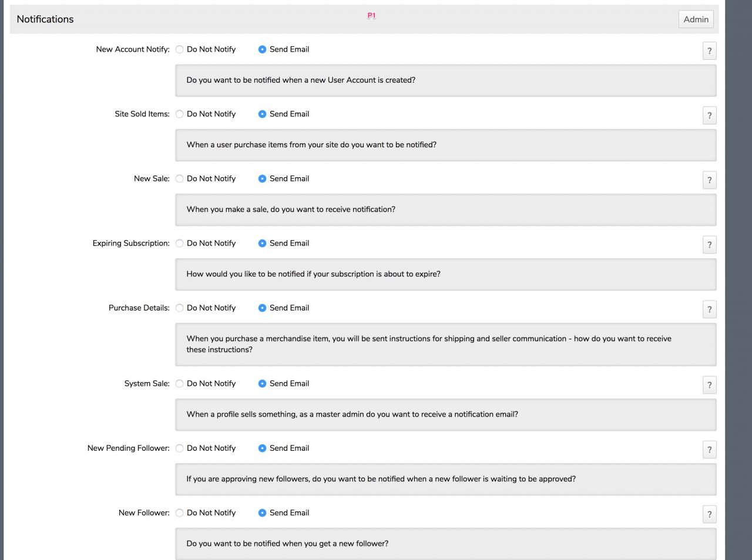
Task: Select Send Email for New Follower
Action: click(x=263, y=512)
